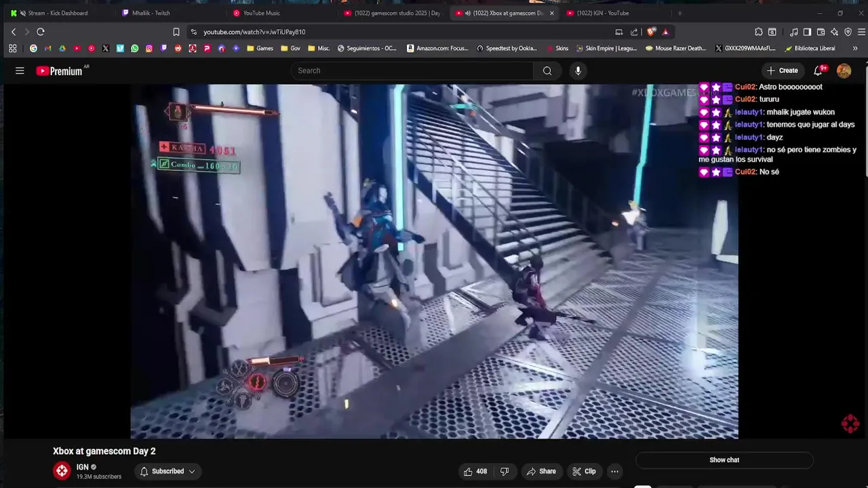The height and width of the screenshot is (488, 868).
Task: Open Brave VPN shield icon
Action: (848, 32)
